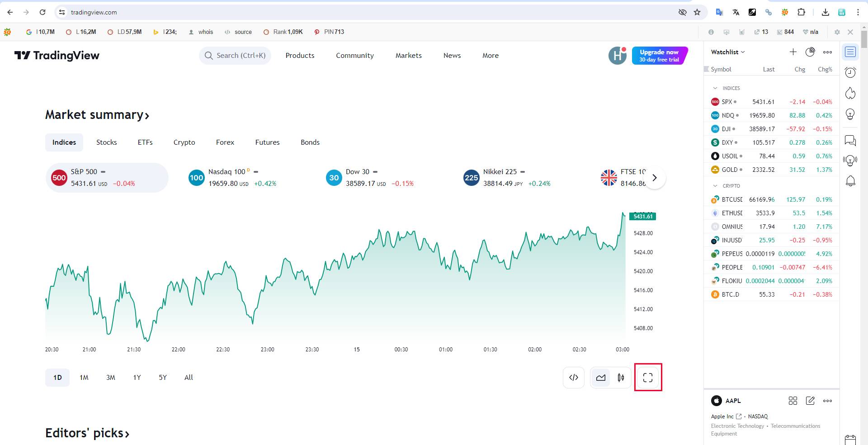Open the Market summary heading link

point(97,115)
